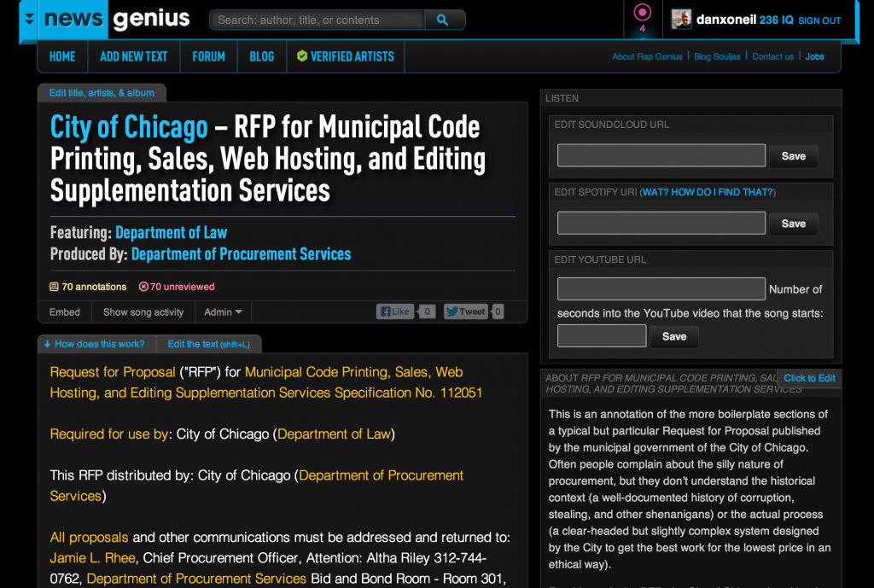Show the 70 unreviewed annotations
The width and height of the screenshot is (874, 588).
point(177,287)
